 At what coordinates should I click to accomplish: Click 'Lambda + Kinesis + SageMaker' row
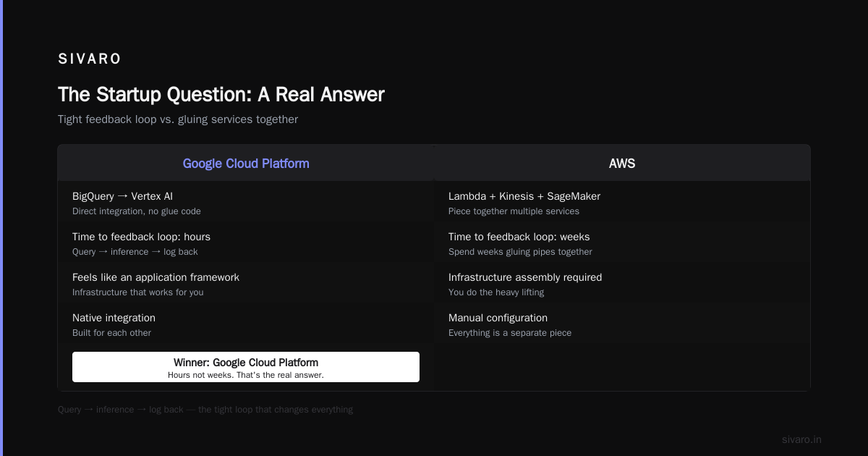pyautogui.click(x=622, y=202)
